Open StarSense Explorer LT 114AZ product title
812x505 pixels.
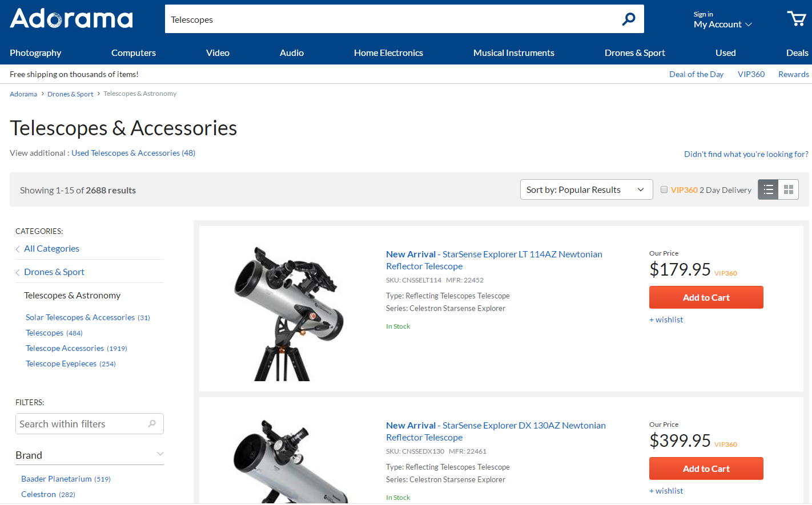coord(494,260)
